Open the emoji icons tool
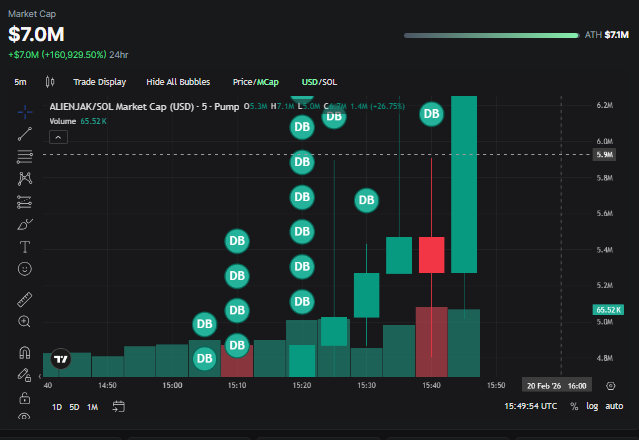 [25, 269]
